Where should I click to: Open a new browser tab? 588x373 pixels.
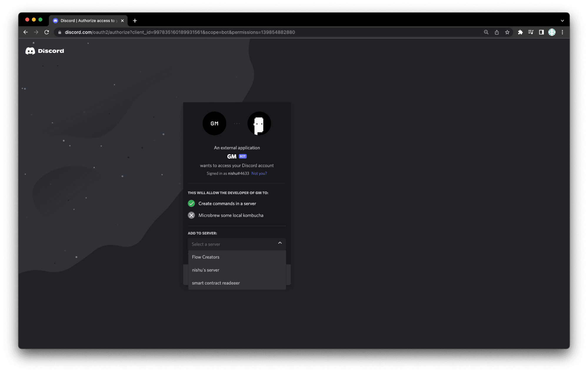(135, 21)
